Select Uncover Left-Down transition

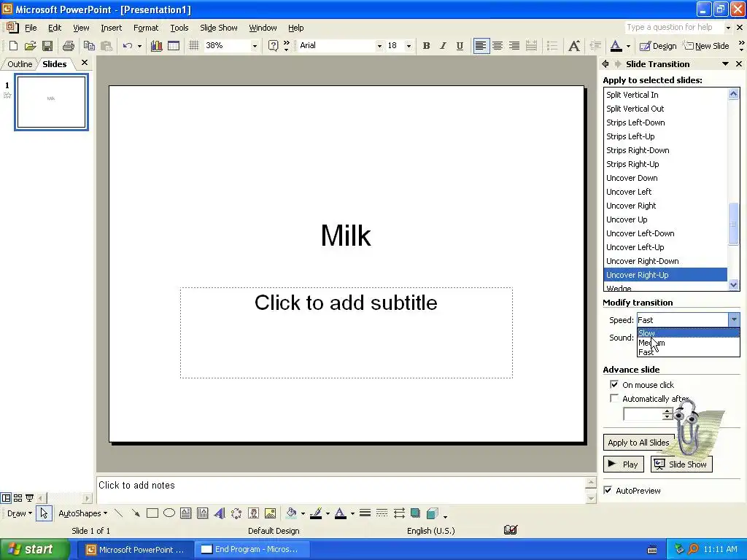(665, 233)
